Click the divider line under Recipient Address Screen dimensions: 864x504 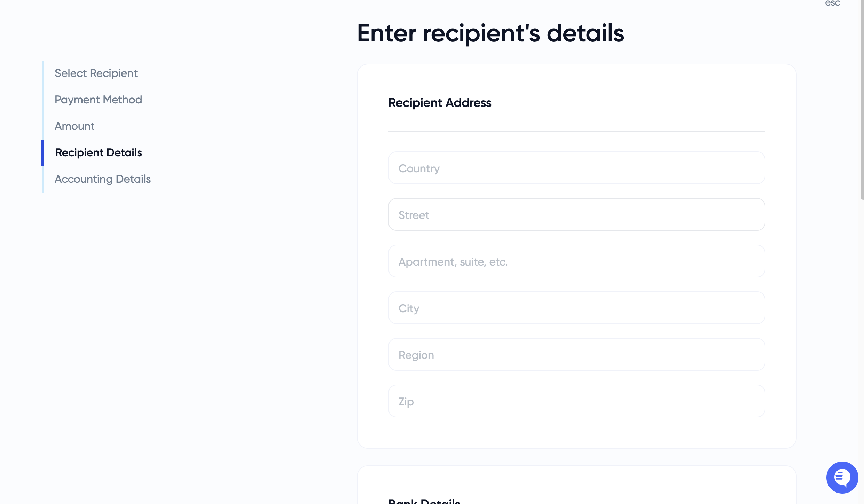(x=576, y=132)
